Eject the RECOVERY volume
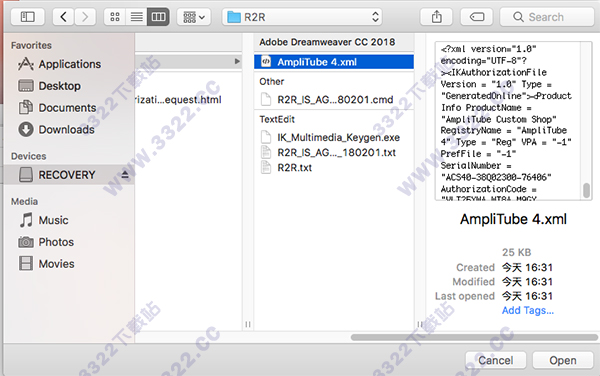Screen dimensions: 600x376 pyautogui.click(x=125, y=175)
